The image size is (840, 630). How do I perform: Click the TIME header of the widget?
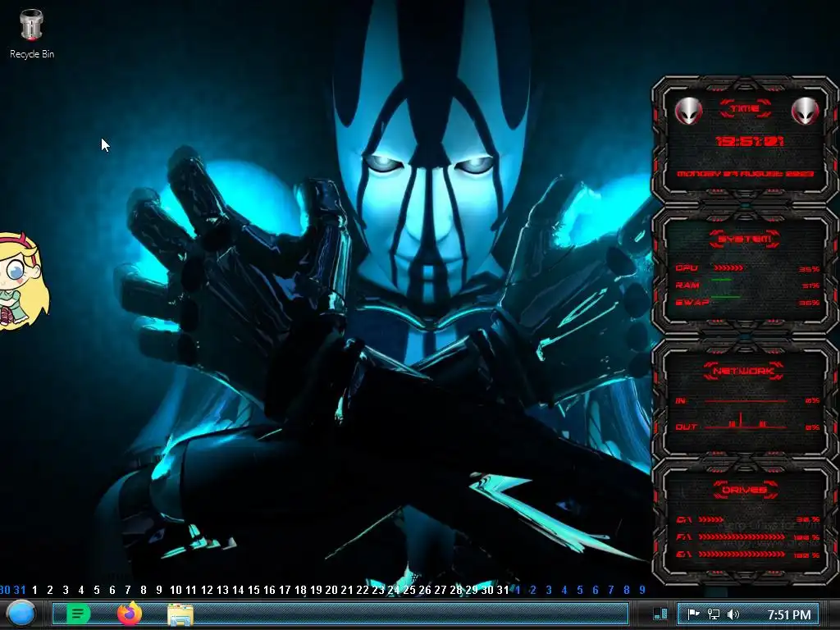745,109
